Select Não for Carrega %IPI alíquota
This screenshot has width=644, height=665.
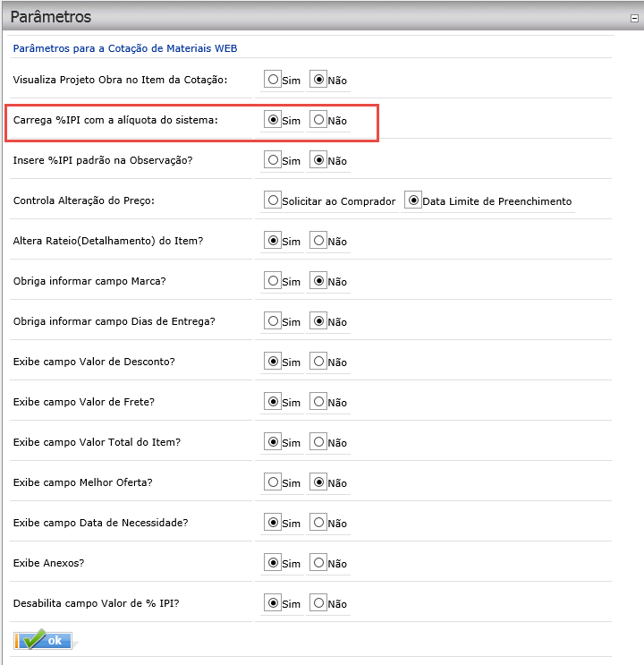(318, 120)
